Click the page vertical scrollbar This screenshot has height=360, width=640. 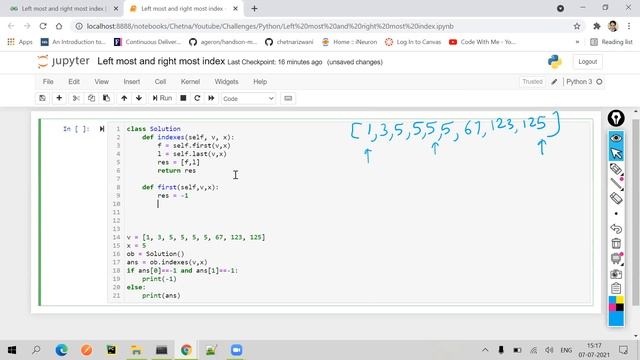[x=636, y=212]
